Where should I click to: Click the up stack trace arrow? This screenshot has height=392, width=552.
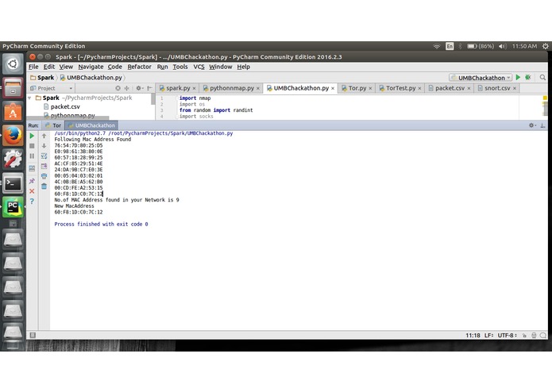click(x=44, y=136)
